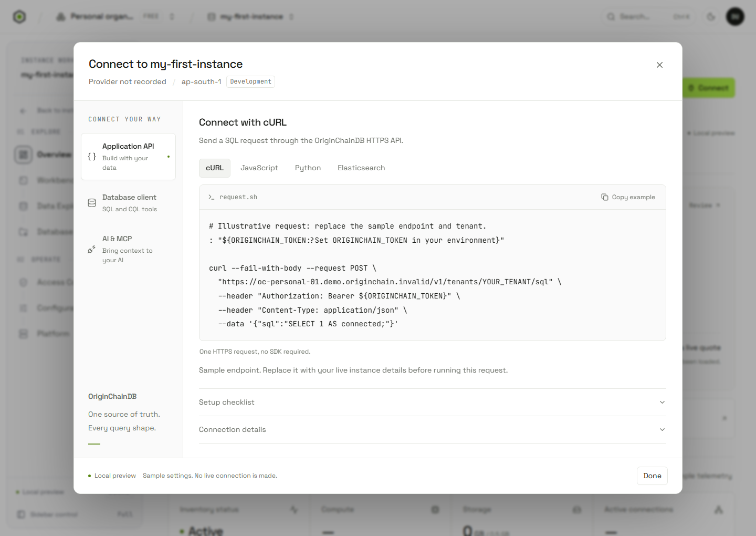This screenshot has width=756, height=536.
Task: Open the Personal organization switcher behind dialog
Action: (115, 17)
